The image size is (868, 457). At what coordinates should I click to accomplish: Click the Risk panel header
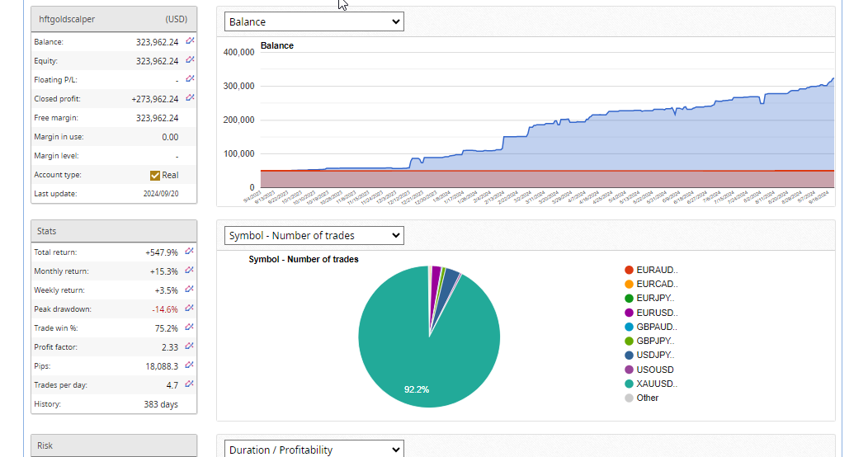[114, 445]
